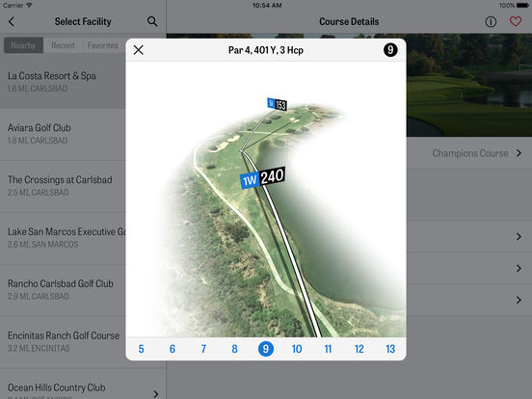
Task: Go back using the left arrow
Action: (x=12, y=22)
